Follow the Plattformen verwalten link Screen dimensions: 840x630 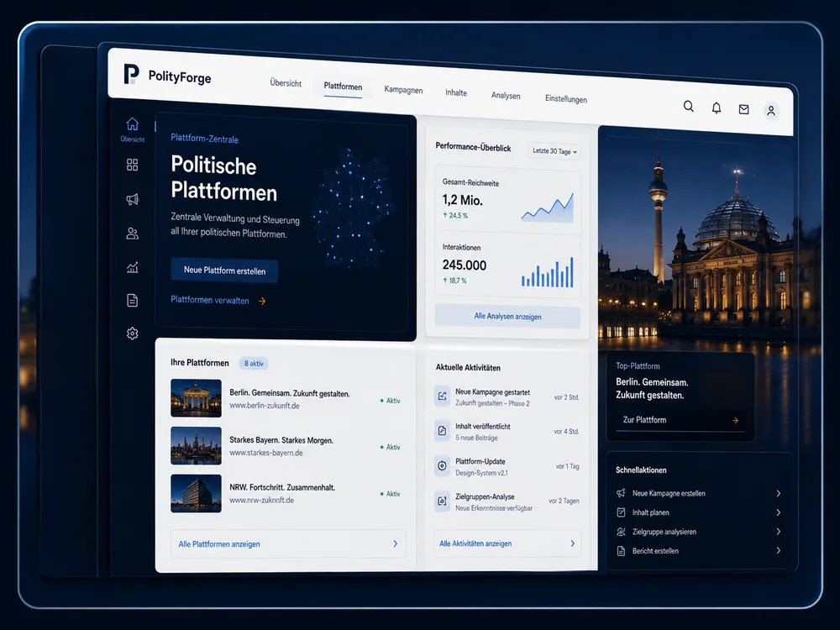click(x=210, y=300)
